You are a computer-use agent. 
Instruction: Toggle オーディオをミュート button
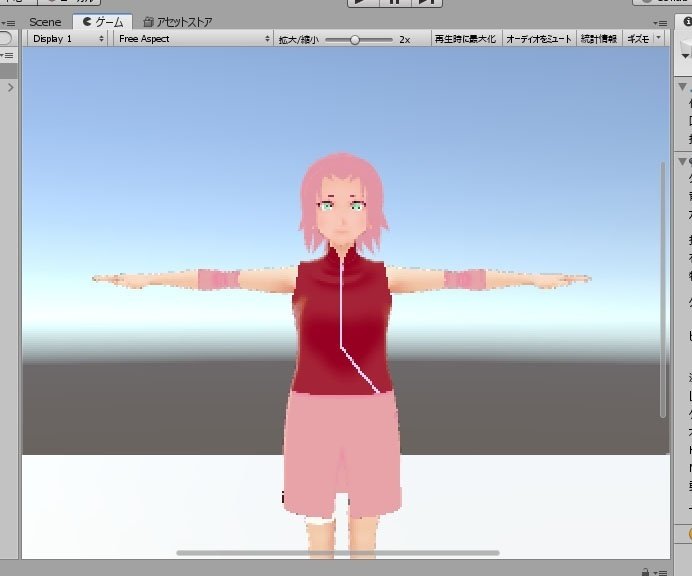539,39
